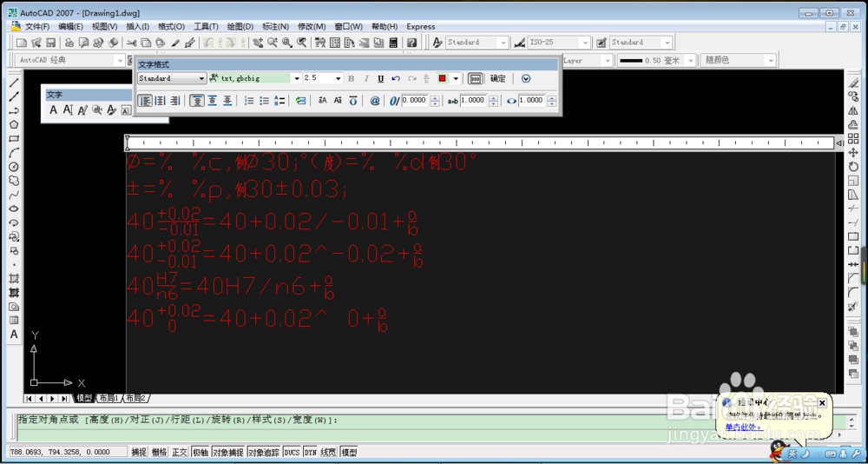Click the Rotate tool in modify toolbar
868x464 pixels.
pyautogui.click(x=853, y=166)
